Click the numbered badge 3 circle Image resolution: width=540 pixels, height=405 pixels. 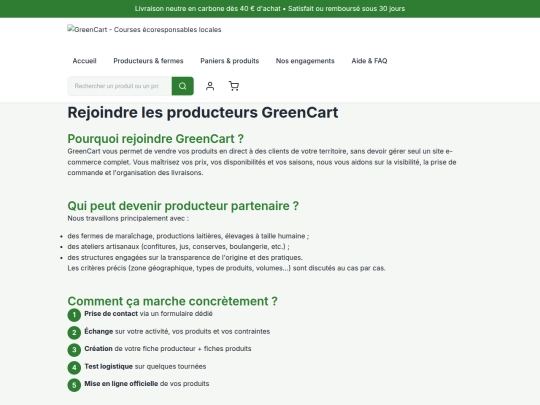tap(74, 350)
